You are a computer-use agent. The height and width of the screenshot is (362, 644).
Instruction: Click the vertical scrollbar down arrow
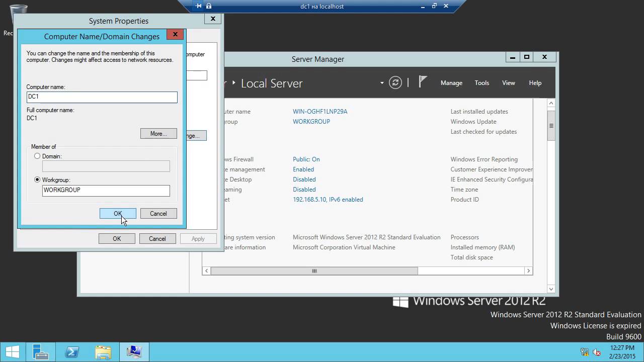pos(551,289)
